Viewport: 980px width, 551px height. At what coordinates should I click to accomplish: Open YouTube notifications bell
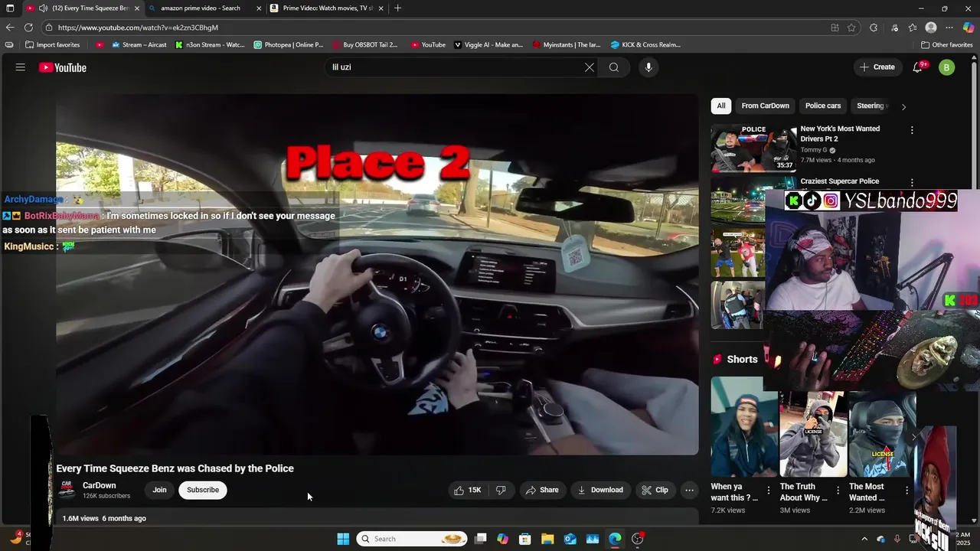[x=918, y=67]
